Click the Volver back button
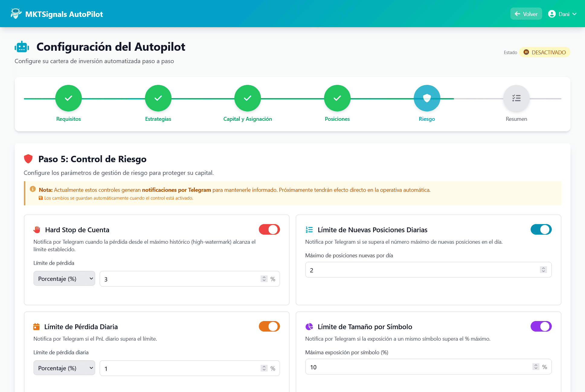This screenshot has height=392, width=585. click(526, 14)
